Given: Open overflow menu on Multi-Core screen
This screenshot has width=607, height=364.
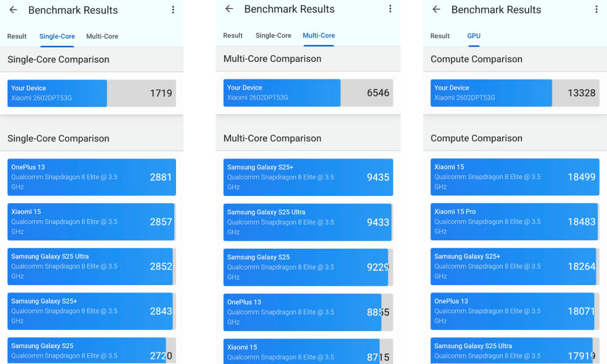Looking at the screenshot, I should (390, 9).
